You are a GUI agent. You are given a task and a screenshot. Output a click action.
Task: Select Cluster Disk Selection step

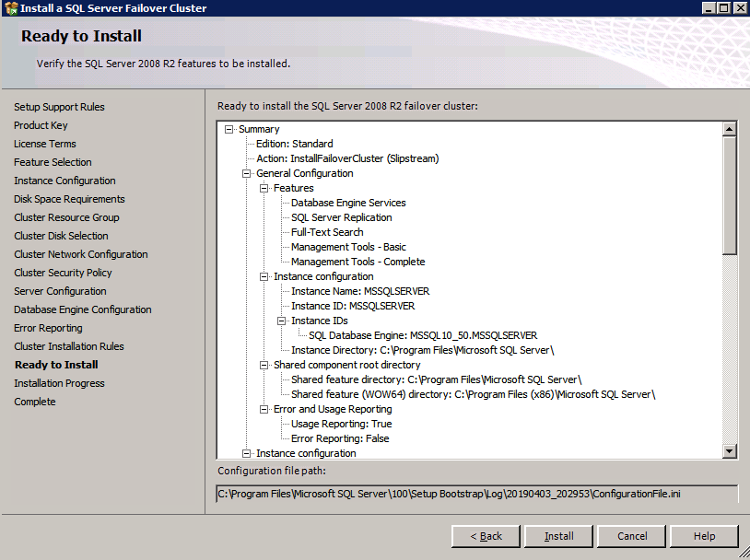tap(61, 236)
